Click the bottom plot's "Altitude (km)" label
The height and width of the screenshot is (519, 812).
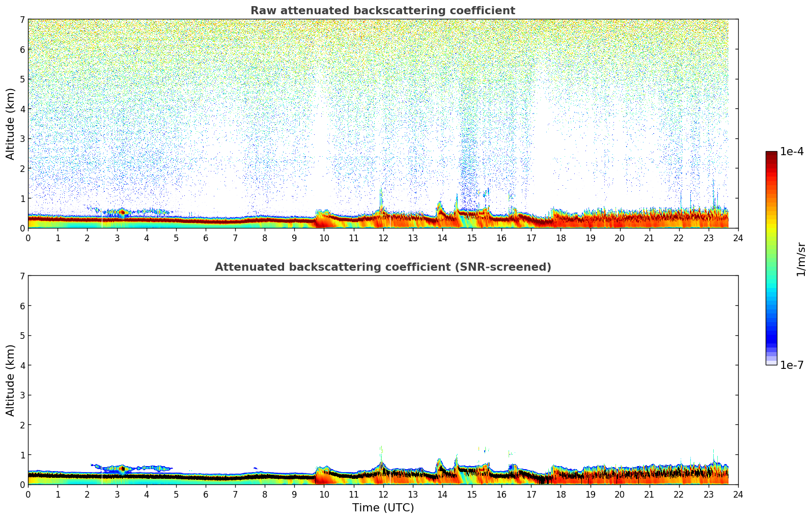pyautogui.click(x=11, y=380)
